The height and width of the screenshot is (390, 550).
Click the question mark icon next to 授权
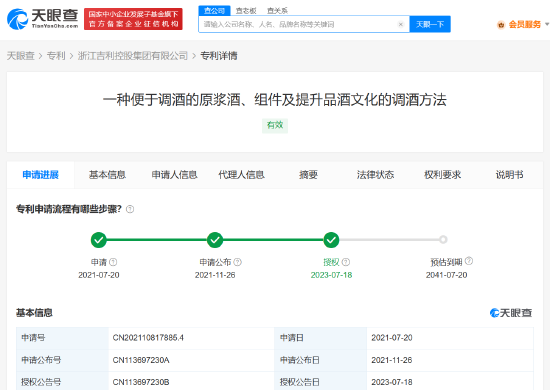(346, 262)
